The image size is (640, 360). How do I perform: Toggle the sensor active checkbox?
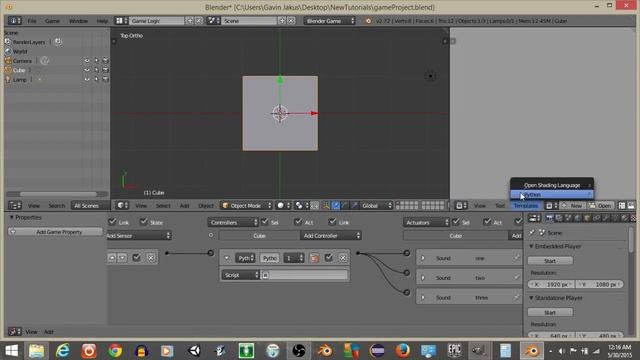coord(136,258)
